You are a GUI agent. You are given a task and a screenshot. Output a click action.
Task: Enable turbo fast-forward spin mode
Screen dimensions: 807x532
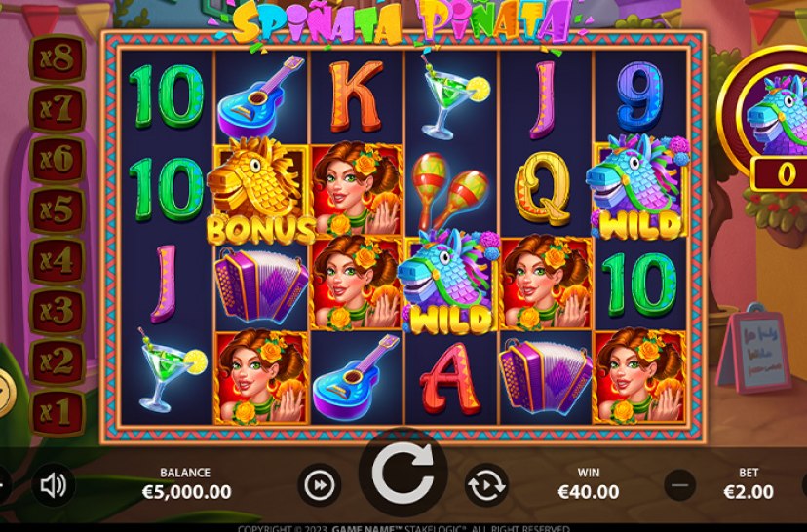pos(319,485)
